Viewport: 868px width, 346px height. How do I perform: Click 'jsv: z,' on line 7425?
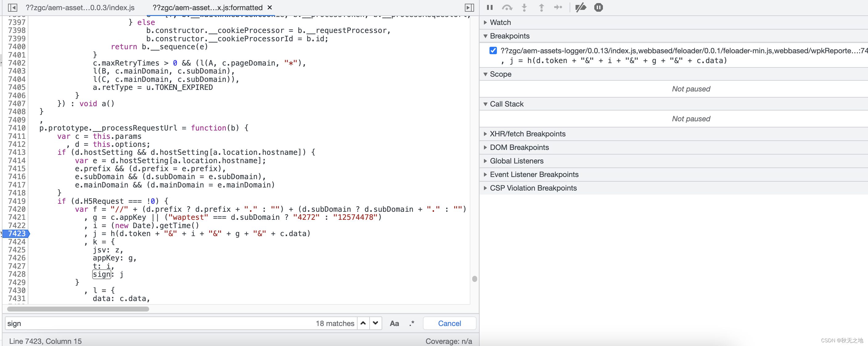[x=108, y=250]
